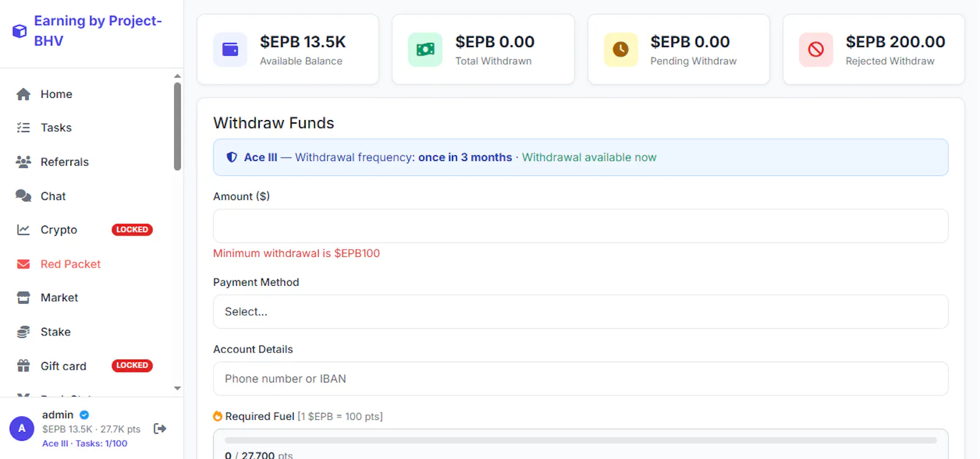Click the Required Fuel progress bar
The width and height of the screenshot is (980, 459).
pyautogui.click(x=581, y=440)
